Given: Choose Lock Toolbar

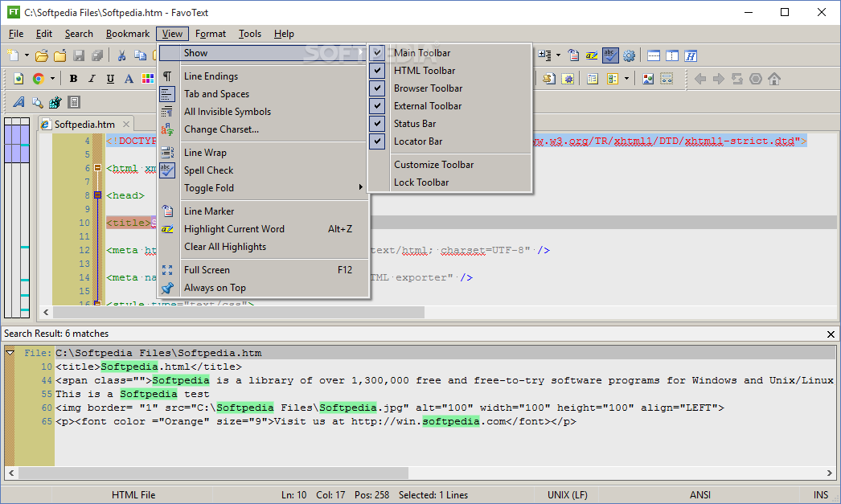Looking at the screenshot, I should (421, 182).
